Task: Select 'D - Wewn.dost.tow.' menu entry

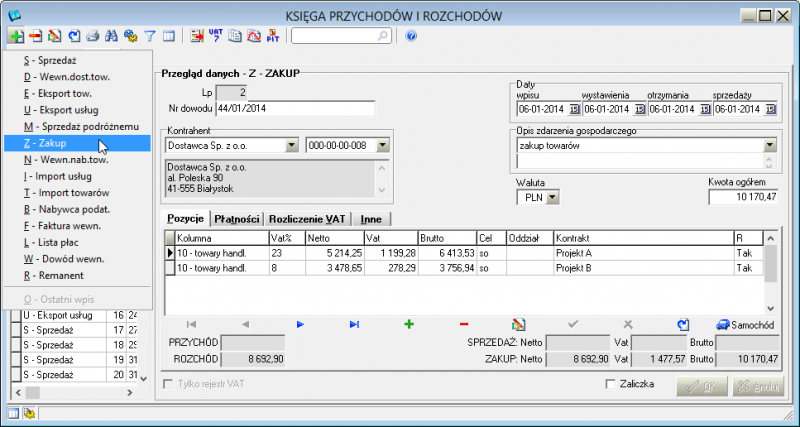Action: coord(77,77)
